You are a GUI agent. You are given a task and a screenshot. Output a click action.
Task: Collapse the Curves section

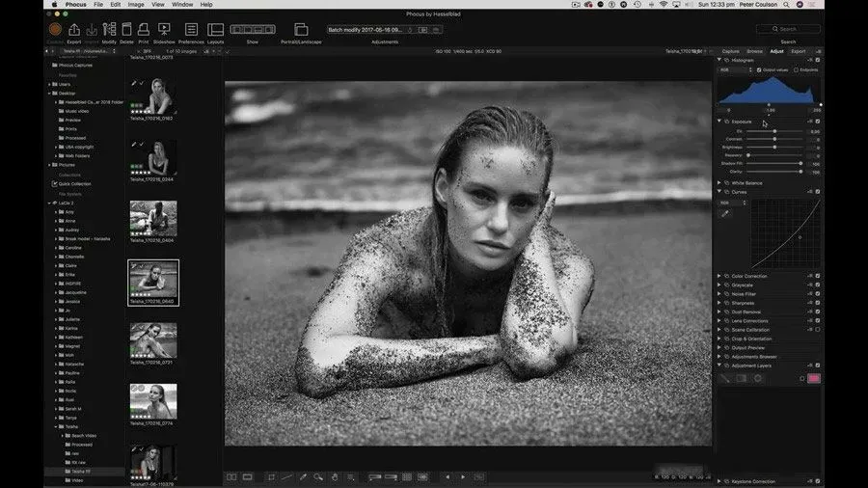click(719, 192)
